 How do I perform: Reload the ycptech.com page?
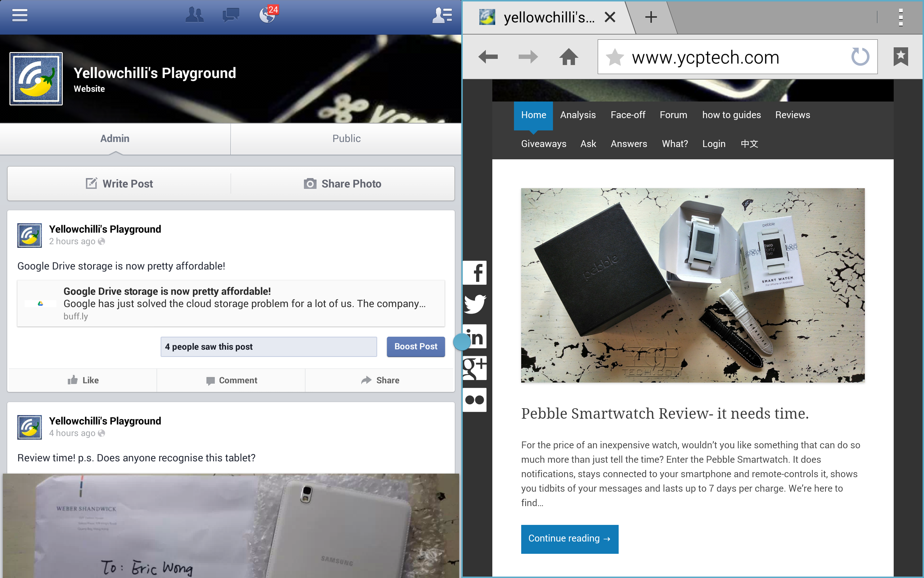(860, 57)
